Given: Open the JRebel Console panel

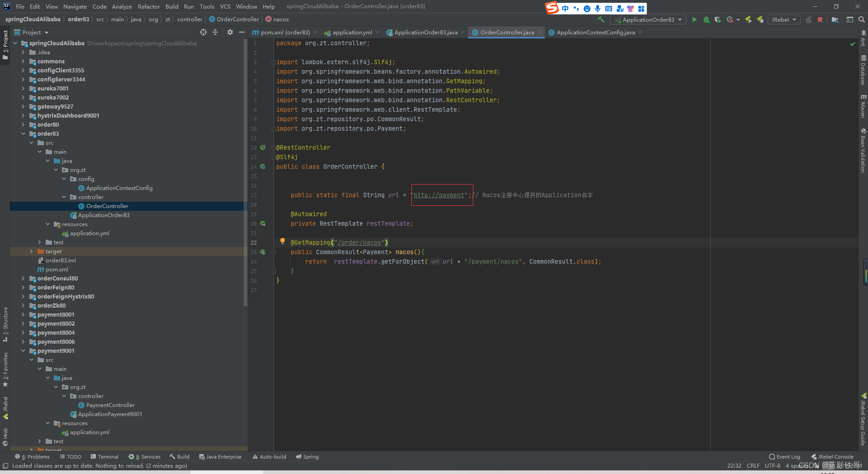Looking at the screenshot, I should [832, 456].
